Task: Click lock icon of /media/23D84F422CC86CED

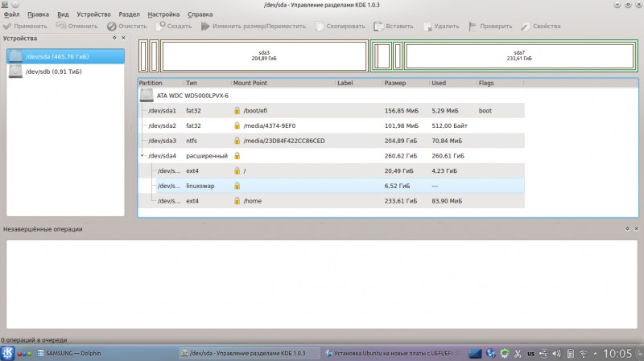Action: tap(237, 141)
